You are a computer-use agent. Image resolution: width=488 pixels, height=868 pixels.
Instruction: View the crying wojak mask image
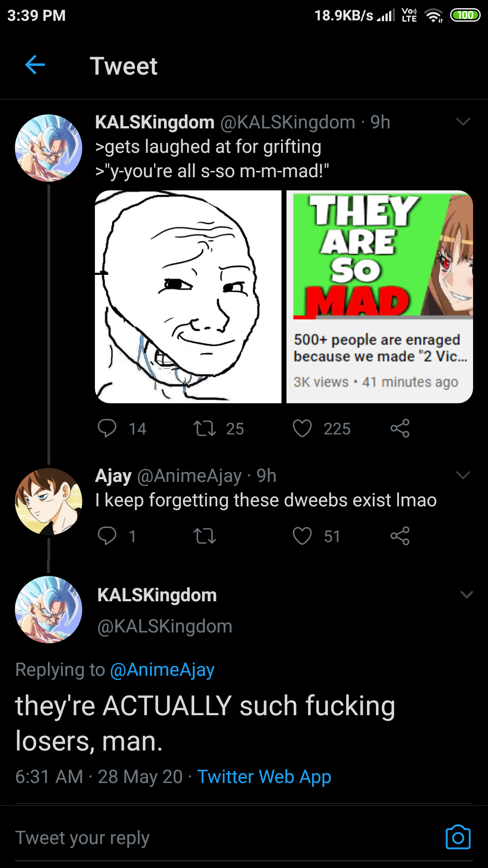coord(188,297)
